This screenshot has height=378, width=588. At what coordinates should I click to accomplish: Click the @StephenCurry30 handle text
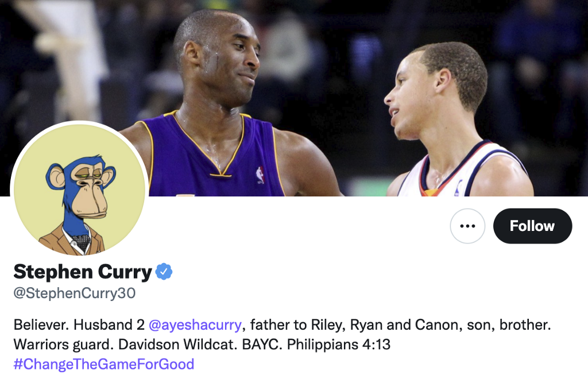point(75,293)
